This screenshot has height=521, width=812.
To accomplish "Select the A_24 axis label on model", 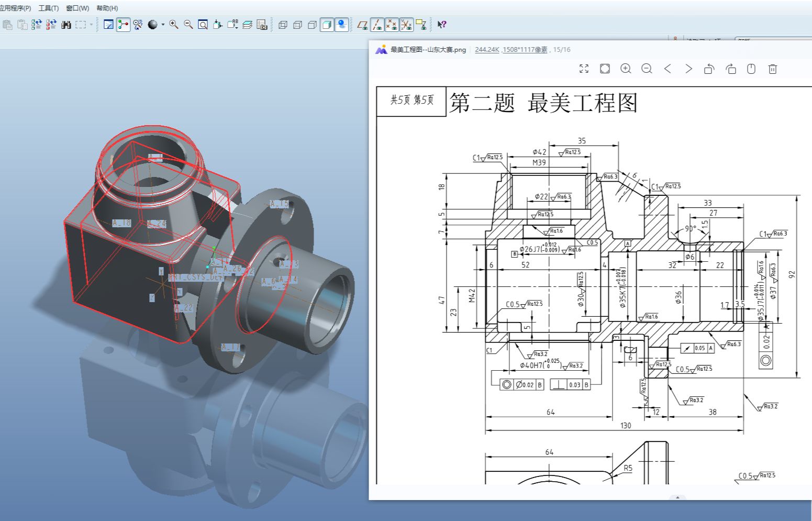I will click(157, 224).
